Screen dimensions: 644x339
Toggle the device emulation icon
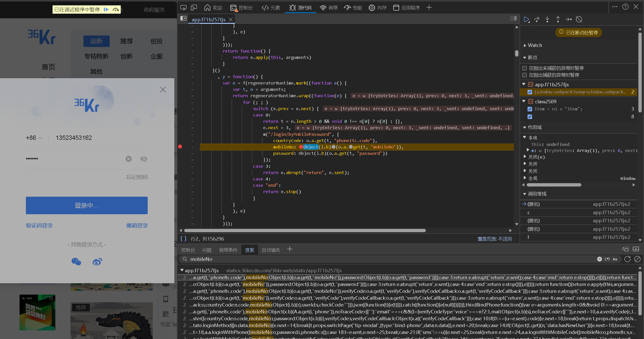[x=194, y=8]
